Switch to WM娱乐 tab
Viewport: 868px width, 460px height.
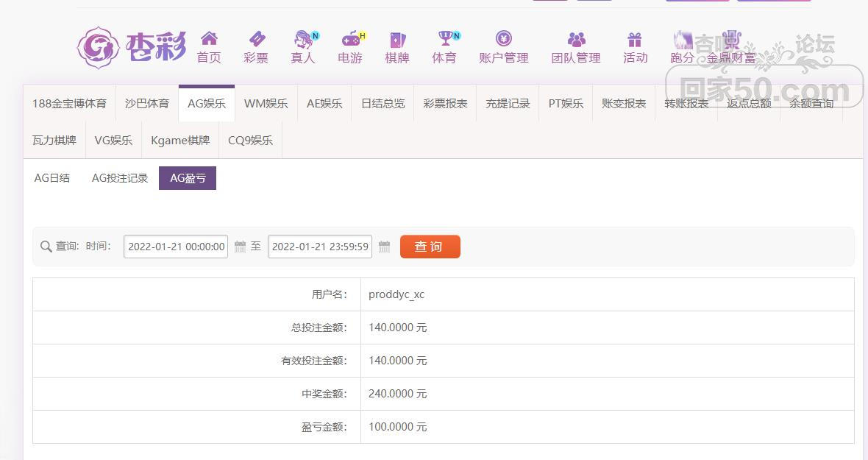click(x=266, y=104)
